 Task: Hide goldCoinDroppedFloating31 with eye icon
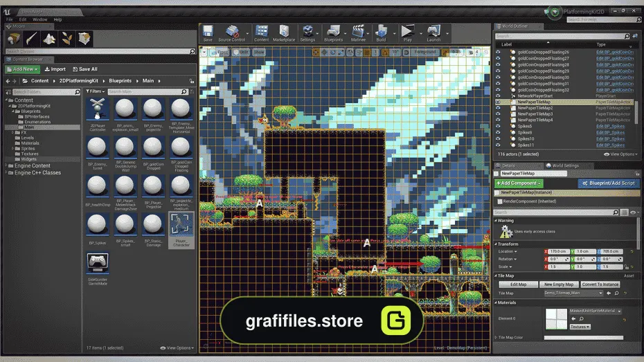tap(498, 83)
